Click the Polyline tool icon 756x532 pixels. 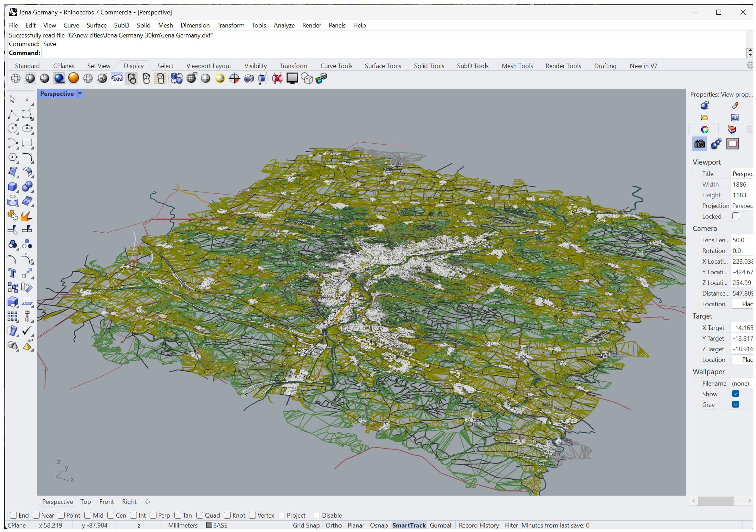[12, 114]
